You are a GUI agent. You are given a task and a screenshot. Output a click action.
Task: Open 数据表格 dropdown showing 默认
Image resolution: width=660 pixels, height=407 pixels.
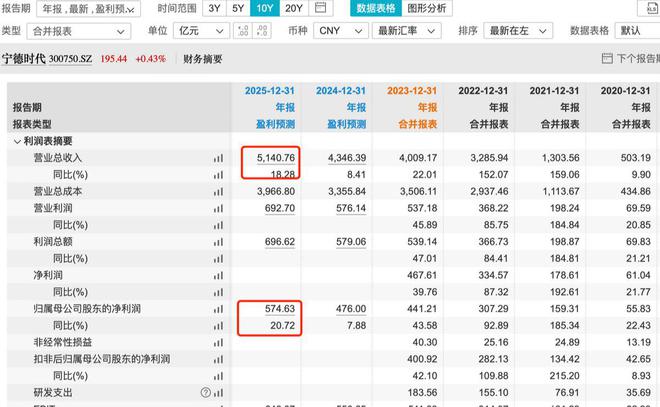pos(637,31)
